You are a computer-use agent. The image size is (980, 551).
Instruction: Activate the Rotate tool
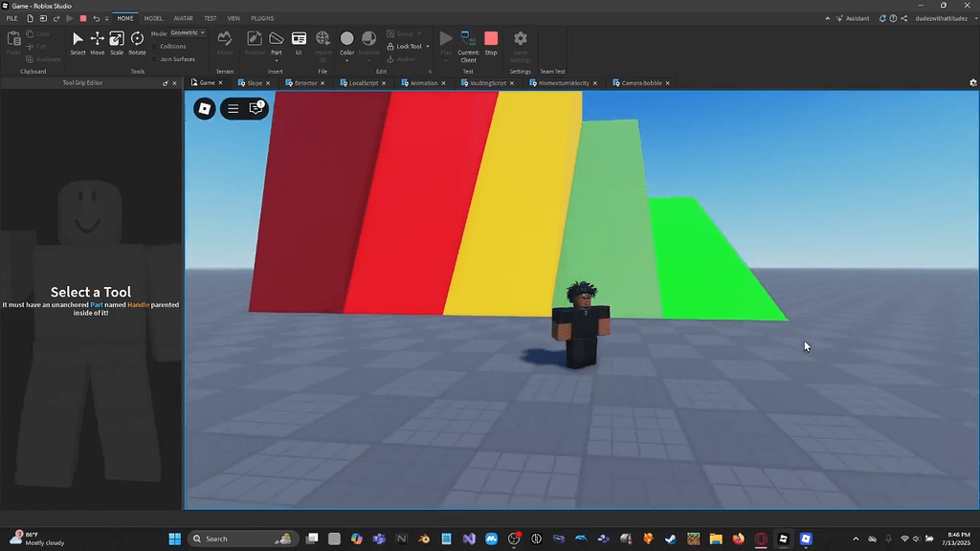[x=136, y=43]
